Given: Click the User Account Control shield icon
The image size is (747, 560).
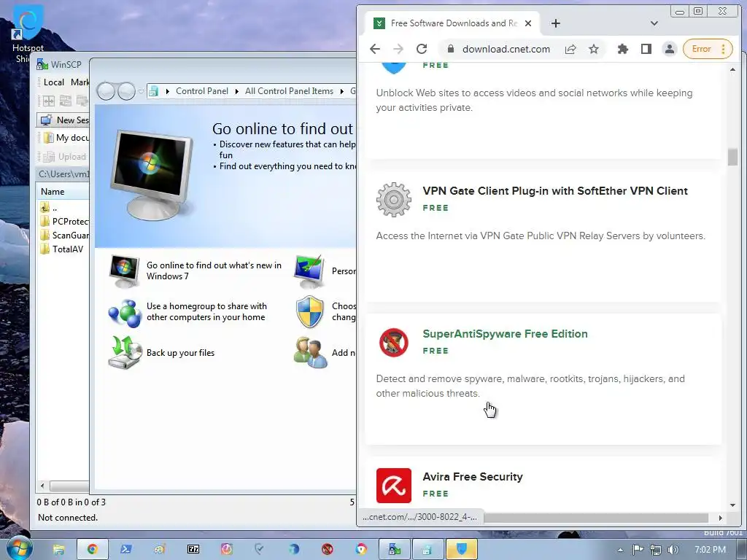Looking at the screenshot, I should tap(309, 312).
